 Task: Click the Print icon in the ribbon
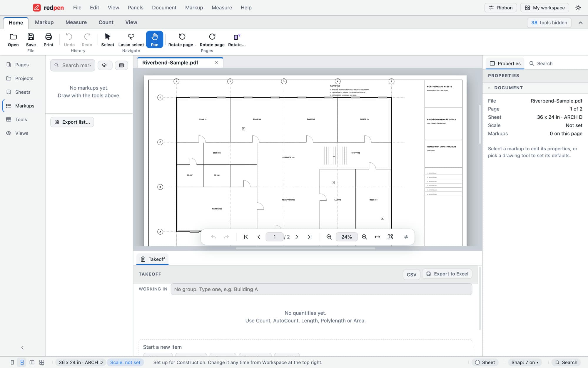[x=49, y=40]
